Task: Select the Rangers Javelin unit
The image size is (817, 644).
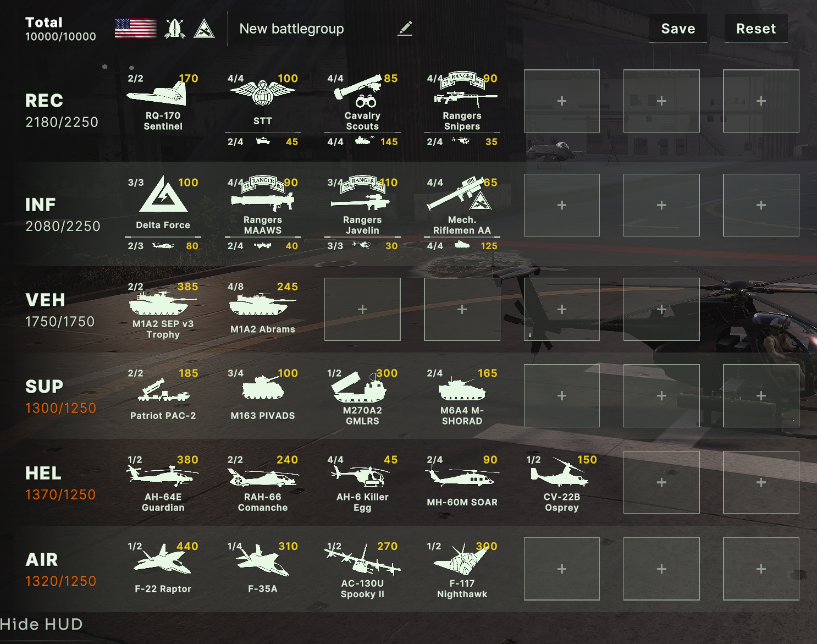Action: point(362,205)
